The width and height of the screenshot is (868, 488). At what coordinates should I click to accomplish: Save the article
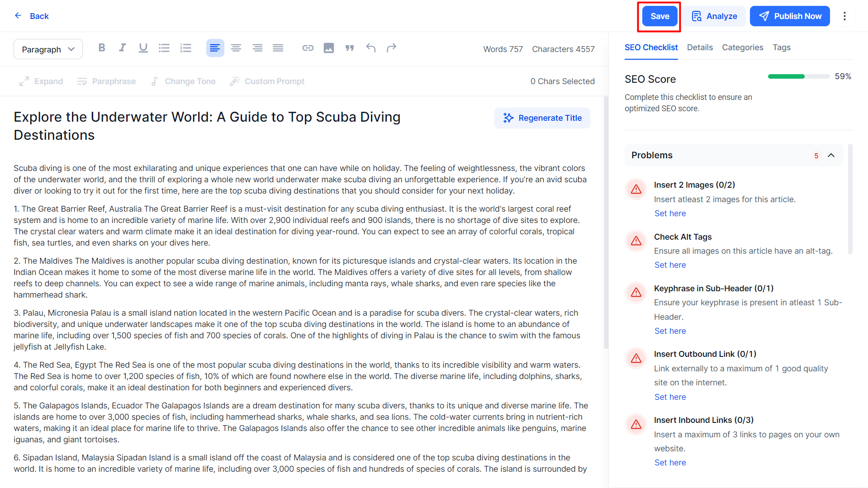click(659, 16)
